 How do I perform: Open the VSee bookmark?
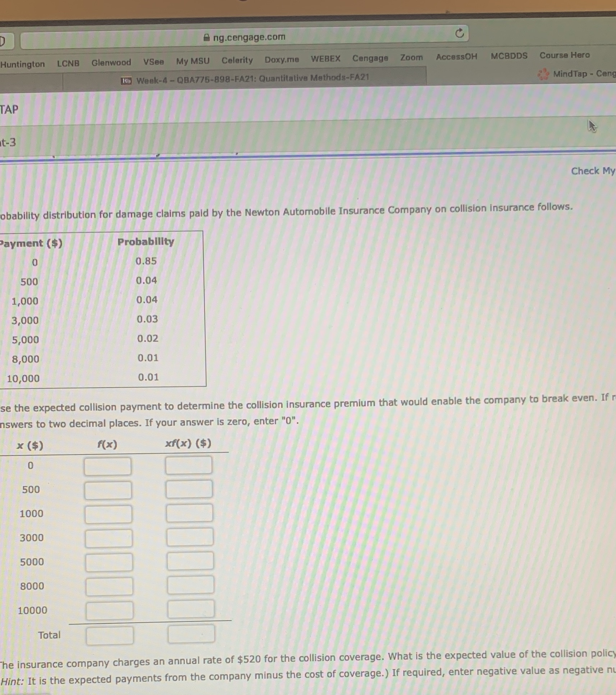click(x=153, y=62)
